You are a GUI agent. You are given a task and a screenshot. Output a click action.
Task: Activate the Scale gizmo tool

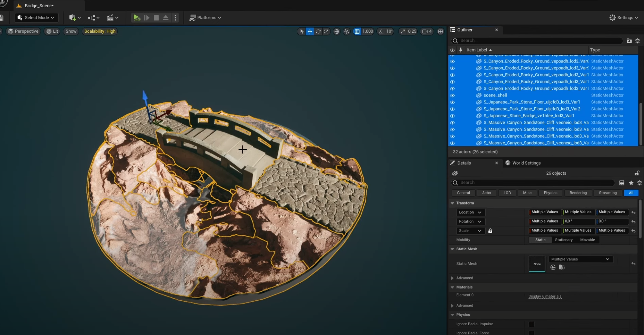coord(326,31)
